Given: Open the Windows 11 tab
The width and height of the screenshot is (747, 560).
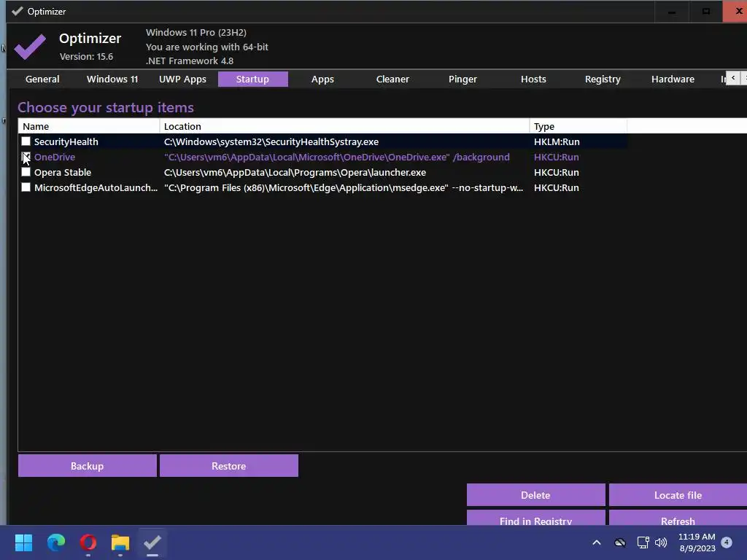Looking at the screenshot, I should [112, 79].
